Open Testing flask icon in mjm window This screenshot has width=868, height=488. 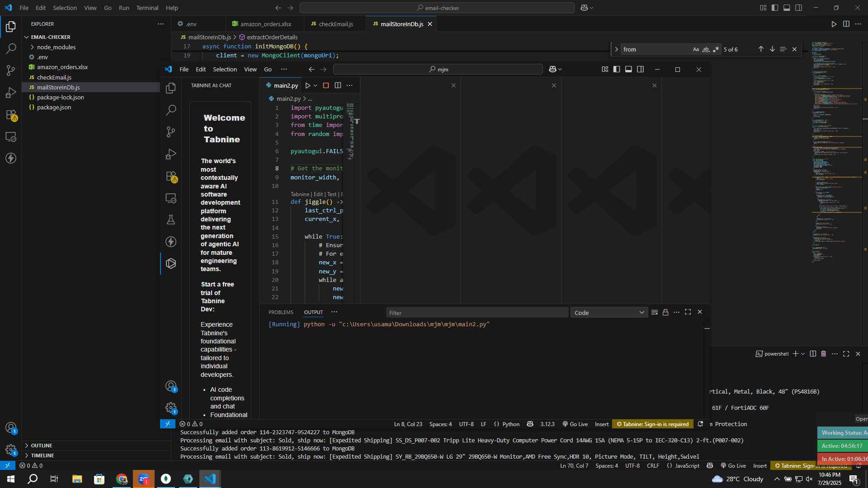[171, 220]
